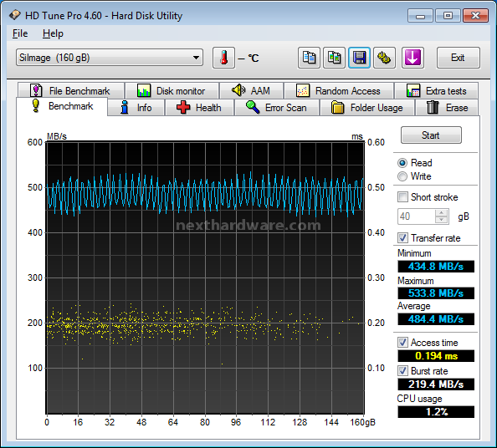Screen dimensions: 497x448
Task: Open the Health tab with red cross
Action: point(199,108)
